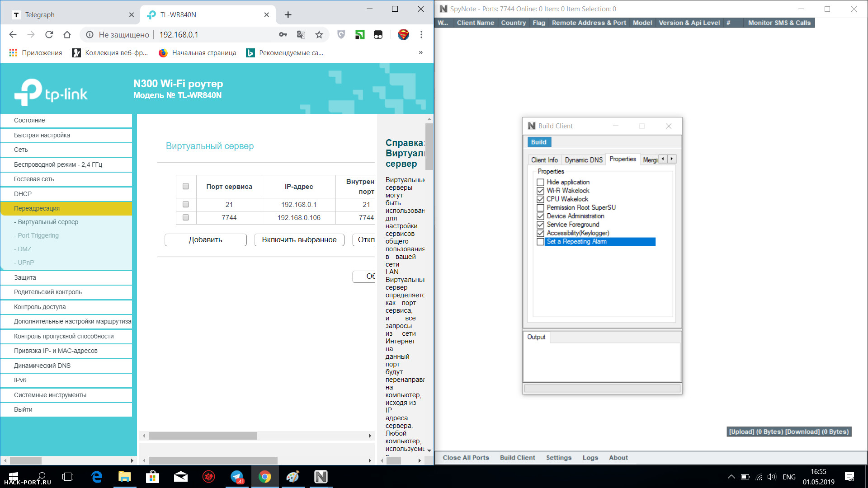Switch to the Dynamic DNS tab
Viewport: 868px width, 488px height.
(x=584, y=160)
